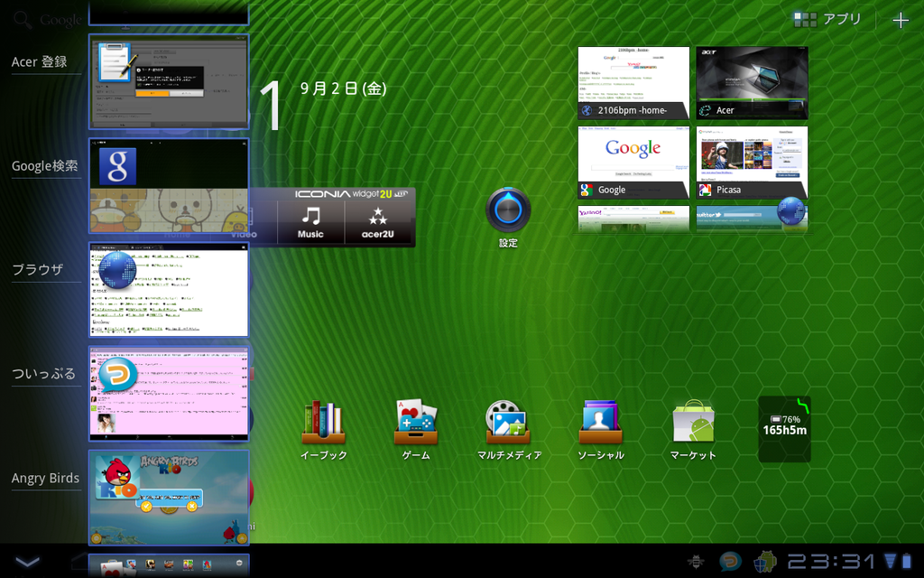The image size is (924, 578).
Task: Open the Acer bookmark thumbnail
Action: tap(752, 82)
